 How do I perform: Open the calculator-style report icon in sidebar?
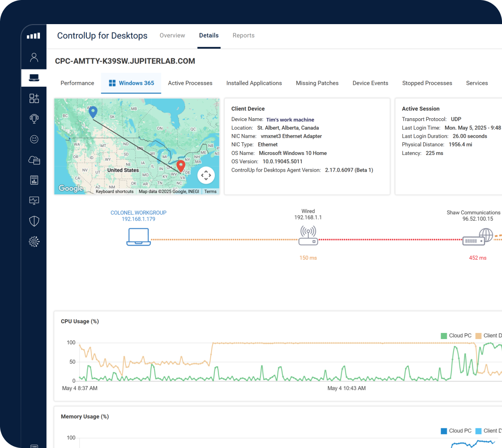[34, 180]
